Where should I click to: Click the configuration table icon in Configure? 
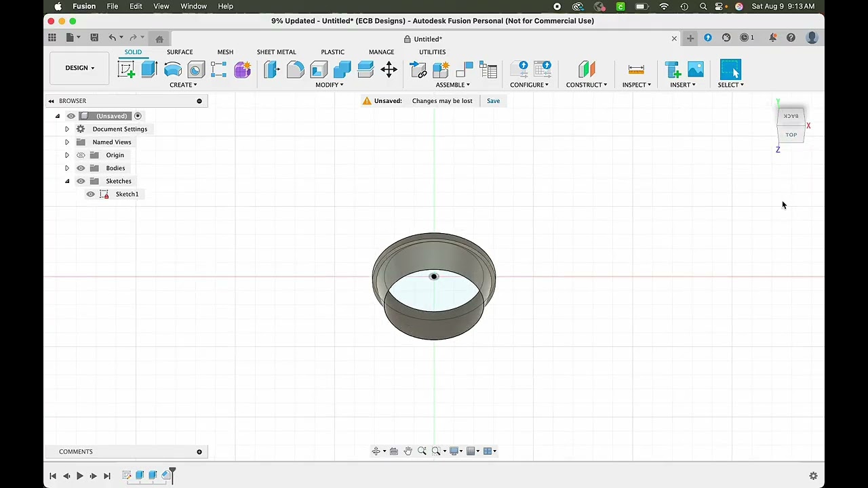(542, 69)
